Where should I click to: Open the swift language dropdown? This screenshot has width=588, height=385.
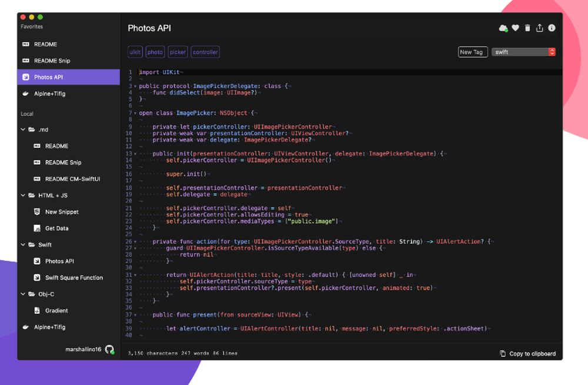[x=523, y=52]
